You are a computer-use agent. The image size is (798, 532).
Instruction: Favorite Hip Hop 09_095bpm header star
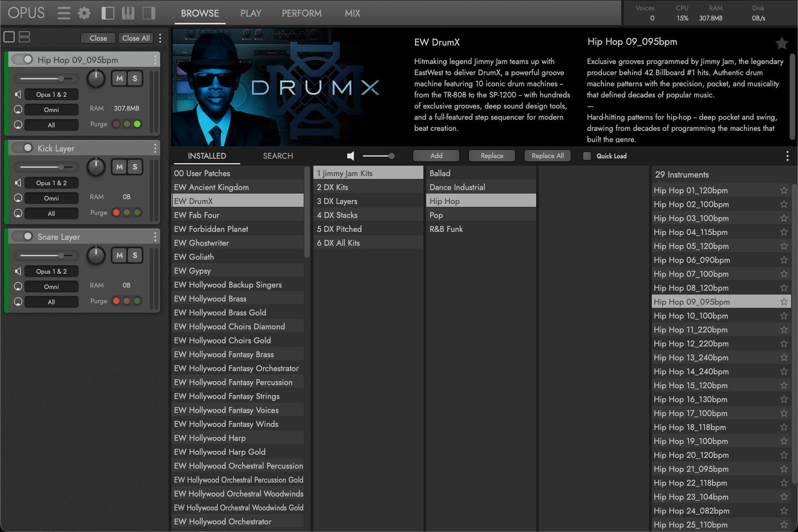point(782,43)
